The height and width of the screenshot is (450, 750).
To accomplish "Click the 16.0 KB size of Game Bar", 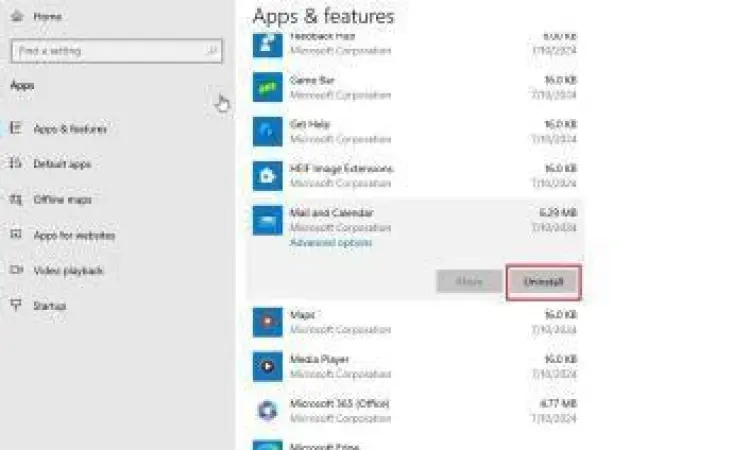I will (561, 80).
